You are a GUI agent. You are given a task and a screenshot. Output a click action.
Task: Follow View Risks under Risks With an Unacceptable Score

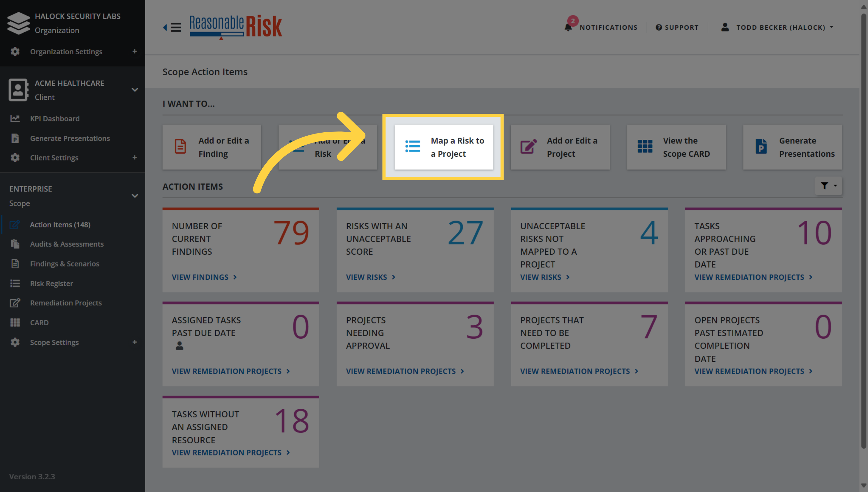click(x=371, y=277)
